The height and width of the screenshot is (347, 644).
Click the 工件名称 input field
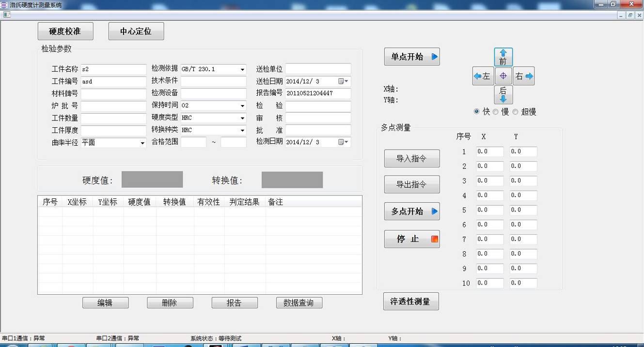113,69
